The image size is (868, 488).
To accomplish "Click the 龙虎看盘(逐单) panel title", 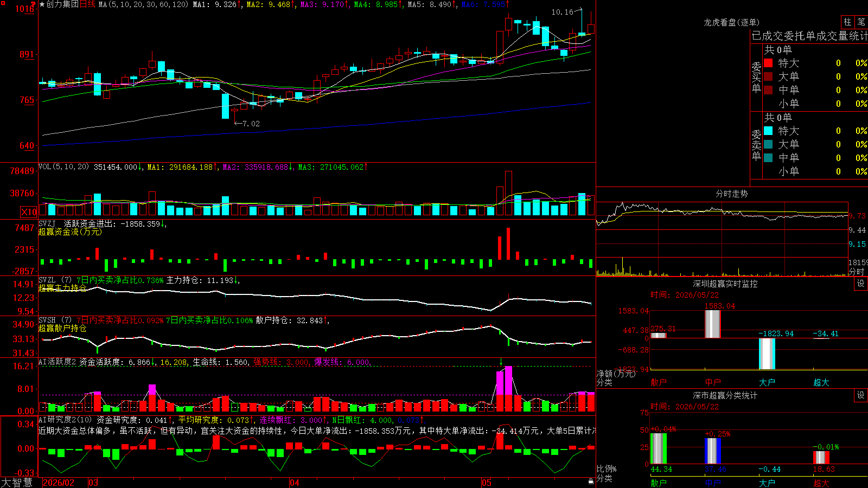I will (x=731, y=22).
